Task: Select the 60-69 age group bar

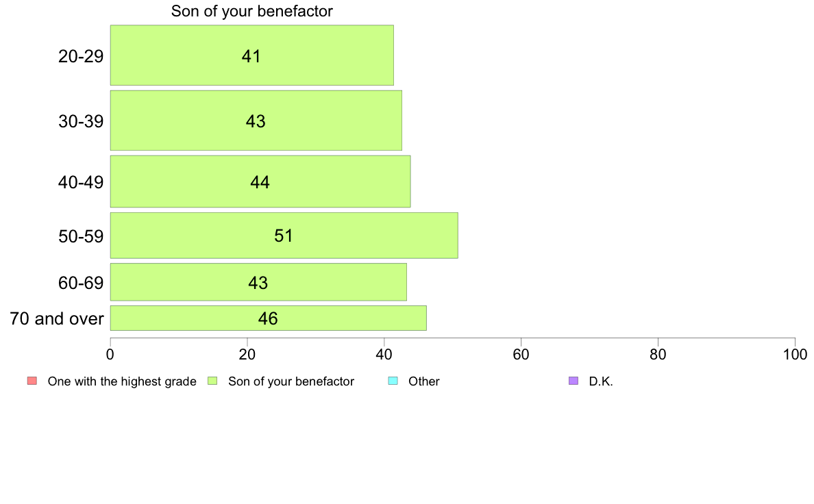Action: click(258, 282)
